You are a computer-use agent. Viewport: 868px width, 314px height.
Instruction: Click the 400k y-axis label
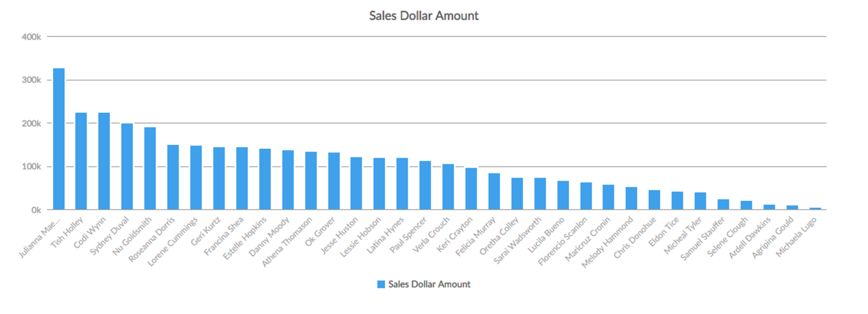(31, 37)
